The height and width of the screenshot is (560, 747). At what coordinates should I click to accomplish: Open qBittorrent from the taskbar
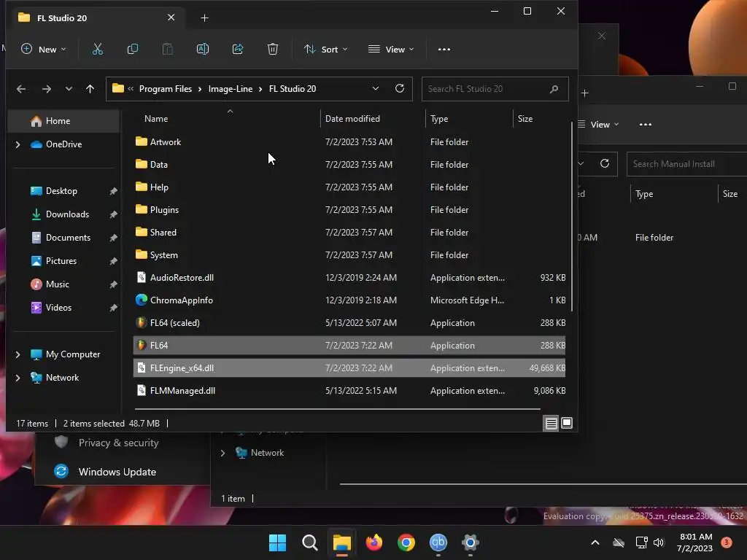438,542
